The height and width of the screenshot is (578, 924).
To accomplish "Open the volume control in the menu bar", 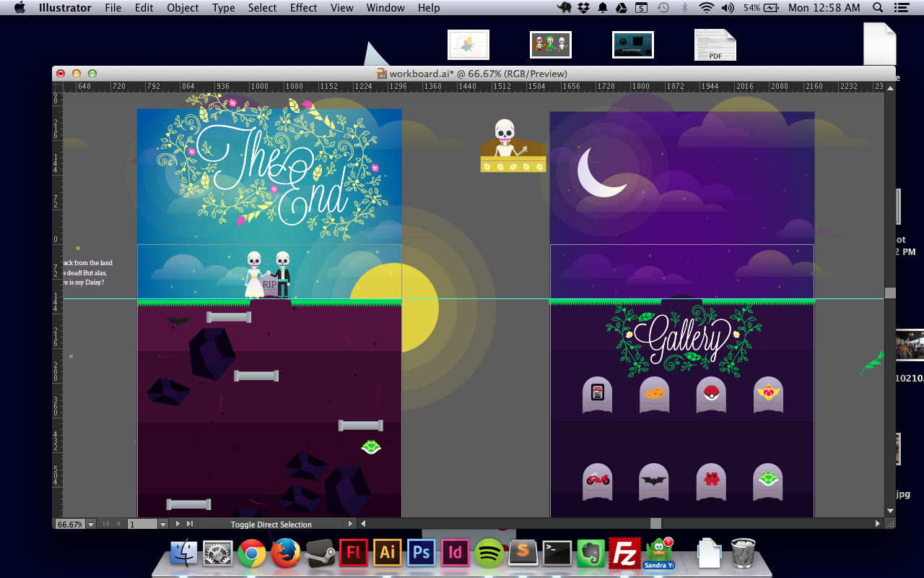I will pos(728,8).
